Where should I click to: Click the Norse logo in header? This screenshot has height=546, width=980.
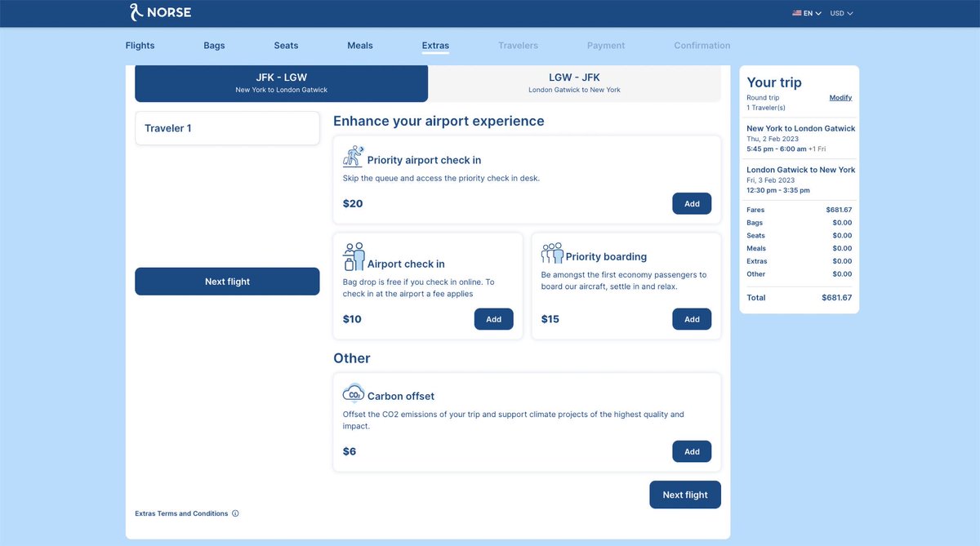pyautogui.click(x=160, y=12)
